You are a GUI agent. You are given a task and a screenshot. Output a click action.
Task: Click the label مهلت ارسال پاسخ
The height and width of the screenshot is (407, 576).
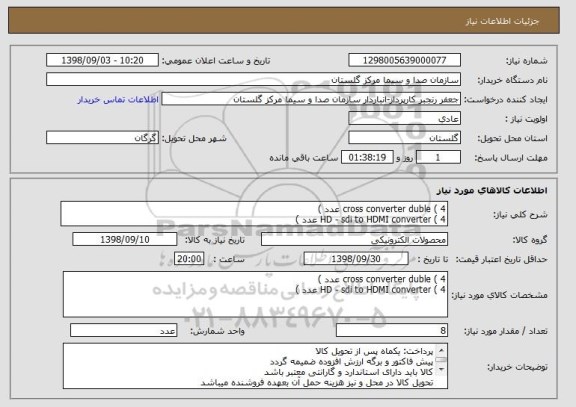click(x=511, y=158)
